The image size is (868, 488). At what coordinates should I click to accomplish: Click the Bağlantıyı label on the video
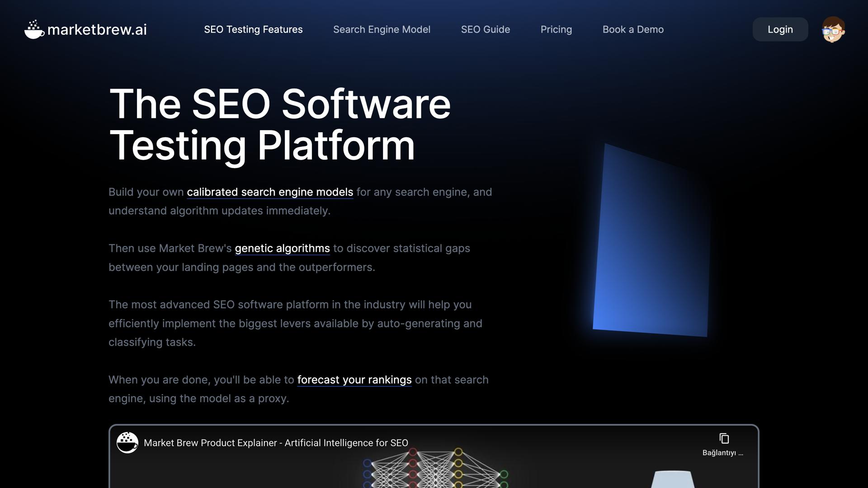(722, 453)
